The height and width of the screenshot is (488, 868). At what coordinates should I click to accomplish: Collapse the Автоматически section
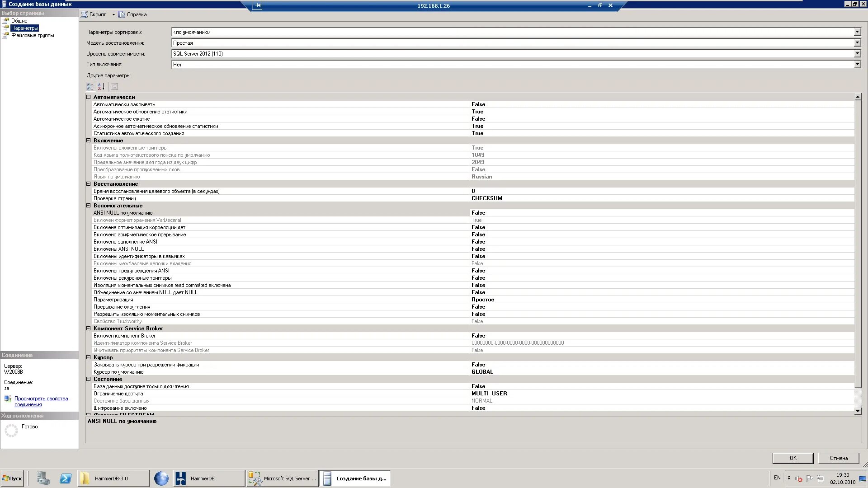89,97
